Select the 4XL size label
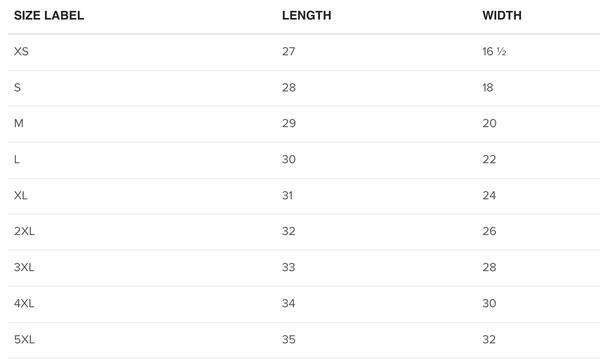 click(x=24, y=304)
